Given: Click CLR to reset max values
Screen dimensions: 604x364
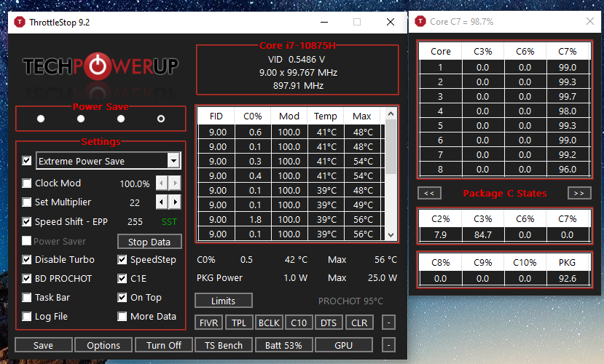Looking at the screenshot, I should [x=359, y=323].
